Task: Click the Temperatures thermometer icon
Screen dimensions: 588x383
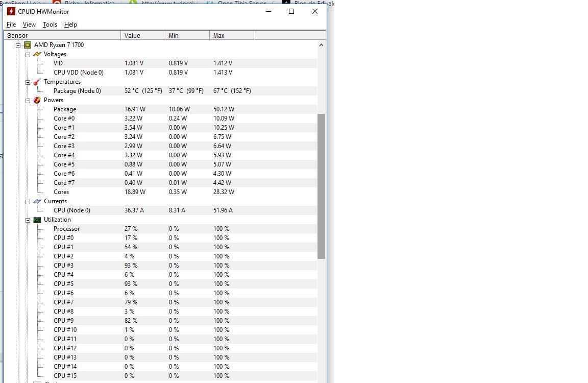Action: click(x=37, y=82)
